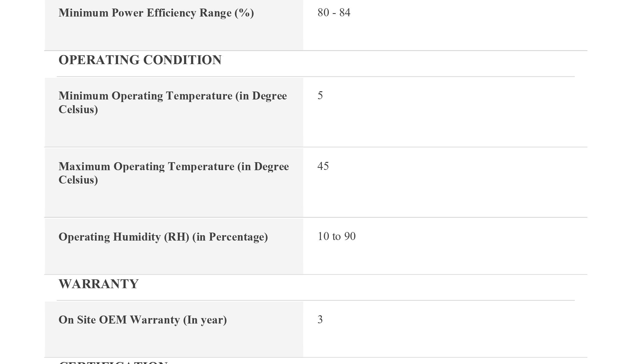Click the OPERATING CONDITION section heading

coord(140,60)
